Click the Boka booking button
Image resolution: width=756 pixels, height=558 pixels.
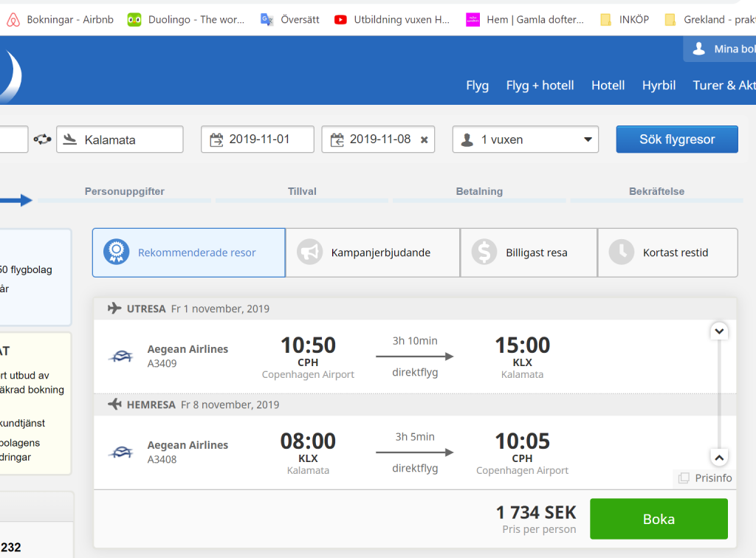click(659, 519)
